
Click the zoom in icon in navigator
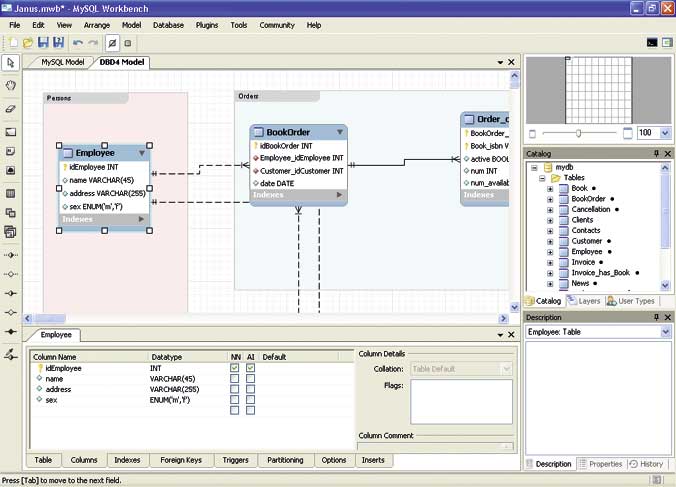click(628, 133)
